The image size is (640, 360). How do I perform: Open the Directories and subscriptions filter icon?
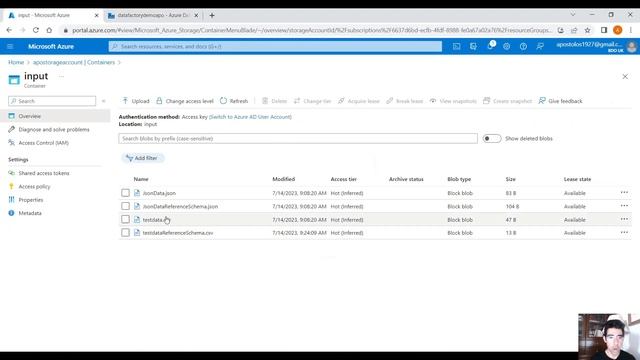coord(473,47)
